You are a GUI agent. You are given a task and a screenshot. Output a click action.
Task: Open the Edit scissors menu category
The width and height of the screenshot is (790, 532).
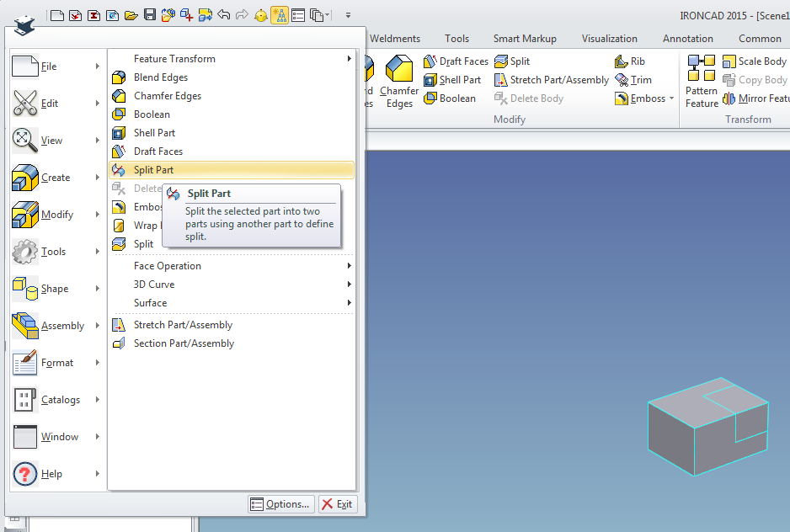point(56,104)
